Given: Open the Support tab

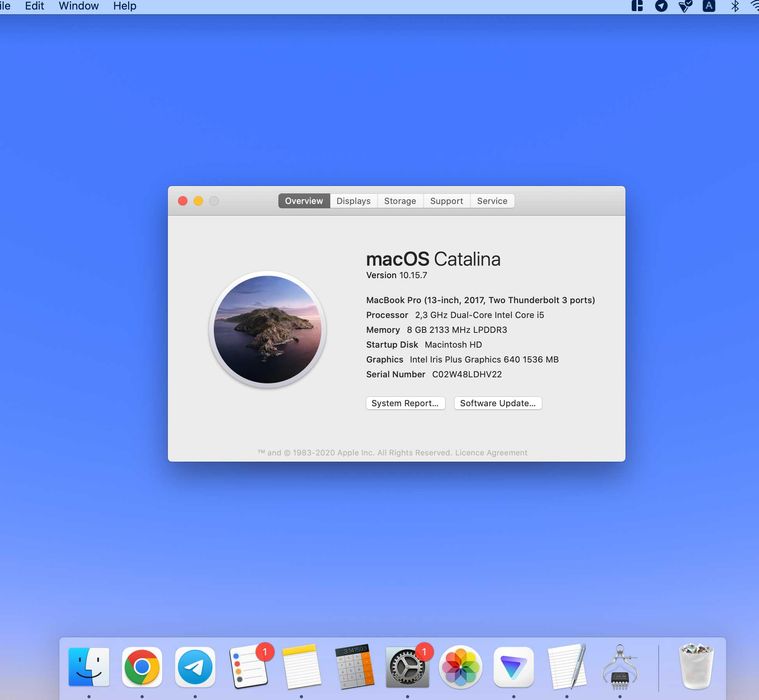Looking at the screenshot, I should pyautogui.click(x=446, y=201).
